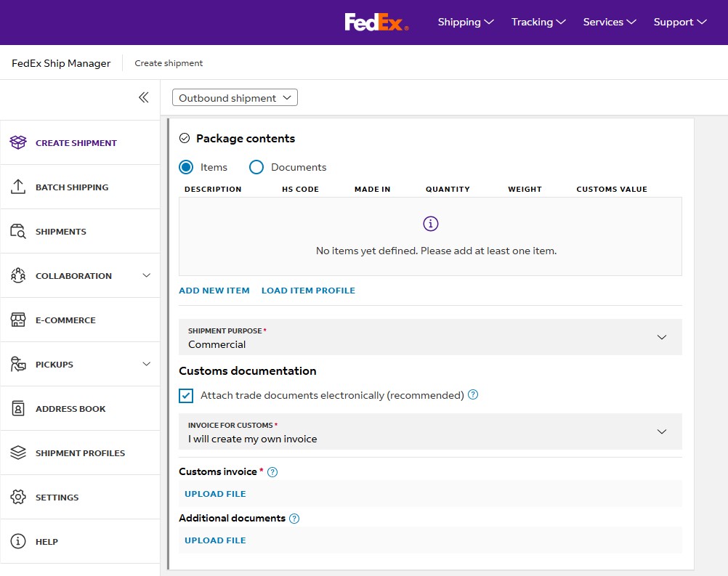Click the 'No items yet defined' message
728x576 pixels.
437,251
